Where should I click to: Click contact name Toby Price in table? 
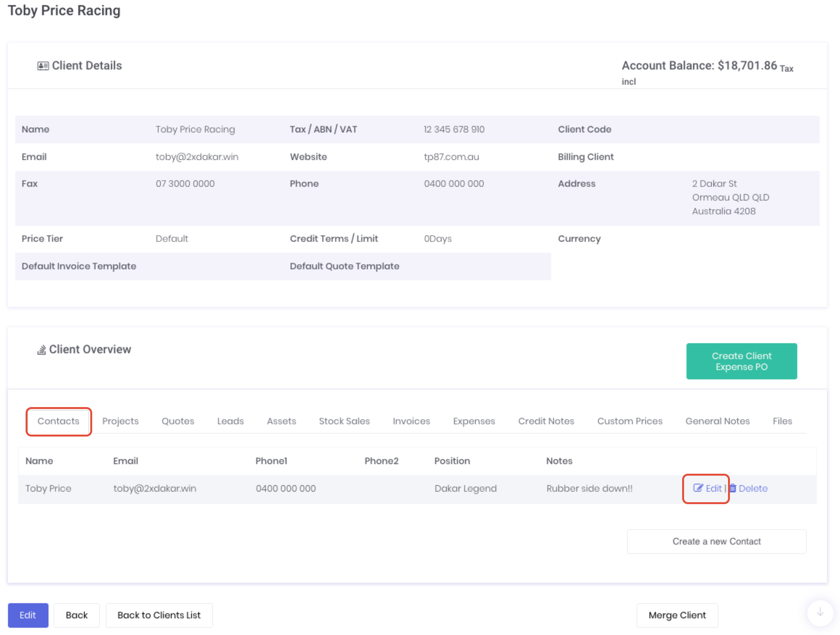pos(48,488)
